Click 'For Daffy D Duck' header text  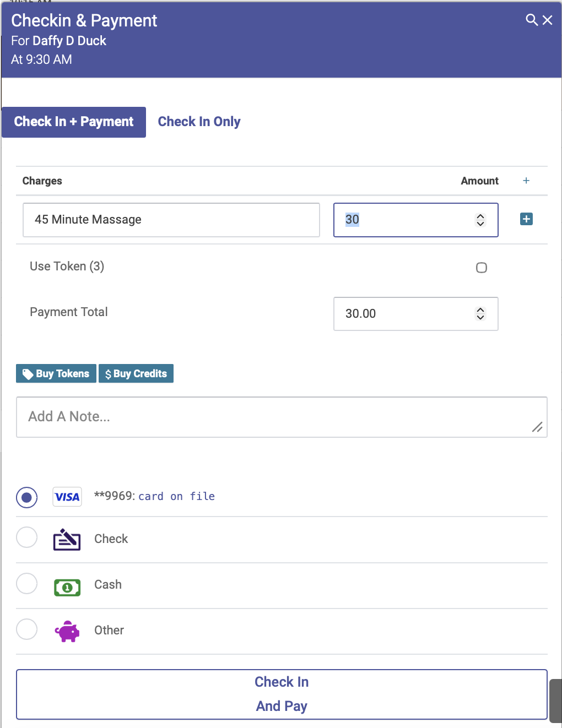pyautogui.click(x=58, y=41)
